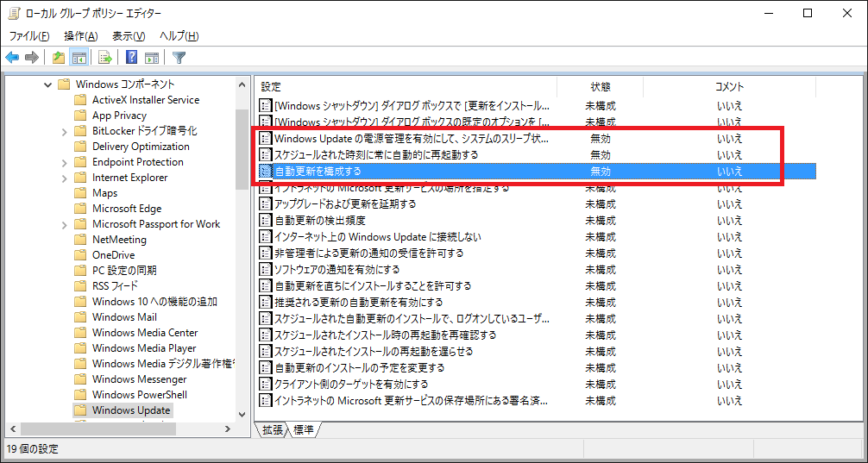Open the ファイル(F) menu
Viewport: 868px width, 463px height.
point(29,36)
